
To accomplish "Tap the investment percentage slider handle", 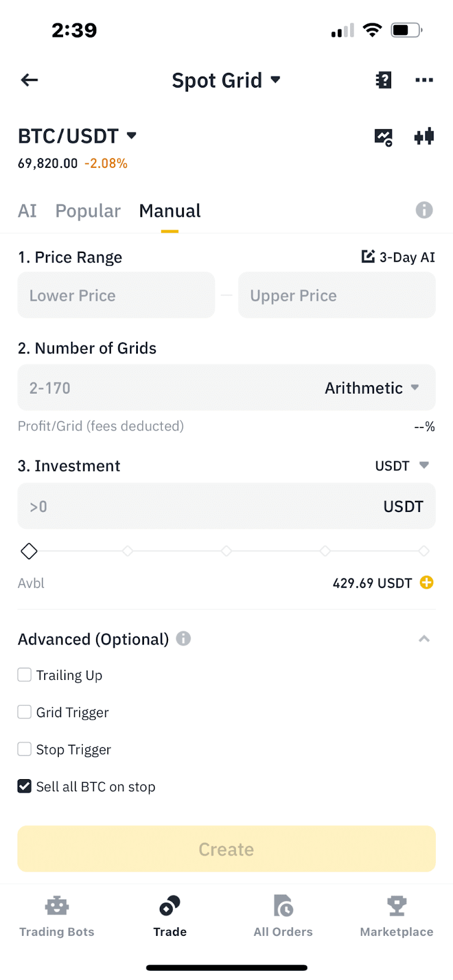I will [29, 551].
